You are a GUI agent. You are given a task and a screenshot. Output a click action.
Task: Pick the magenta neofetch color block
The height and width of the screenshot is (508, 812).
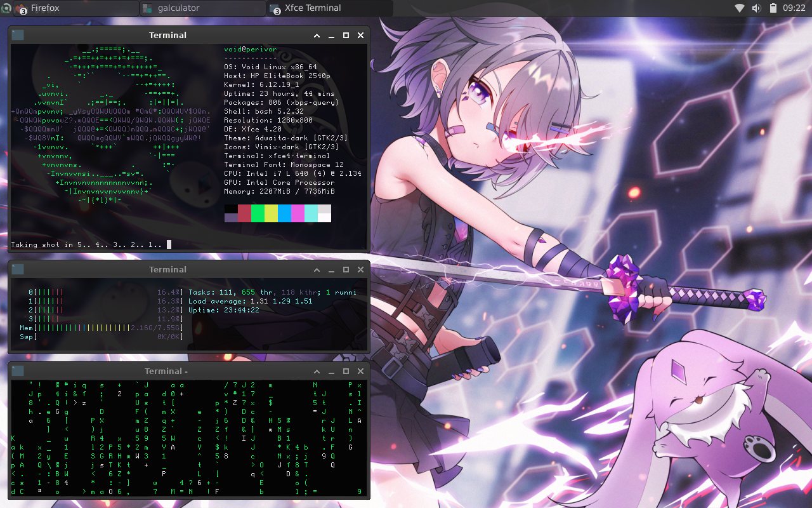click(298, 213)
